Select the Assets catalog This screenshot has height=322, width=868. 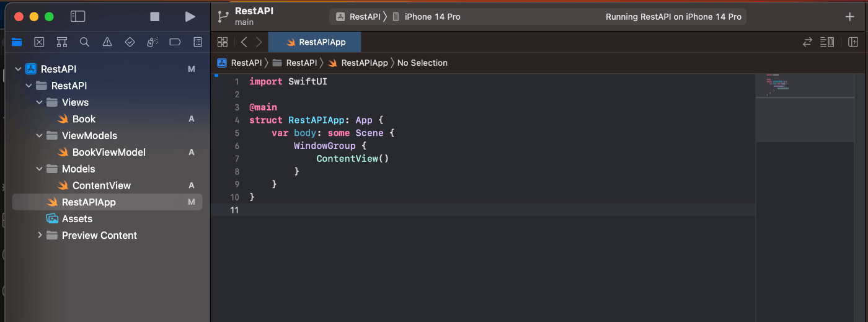(107, 218)
